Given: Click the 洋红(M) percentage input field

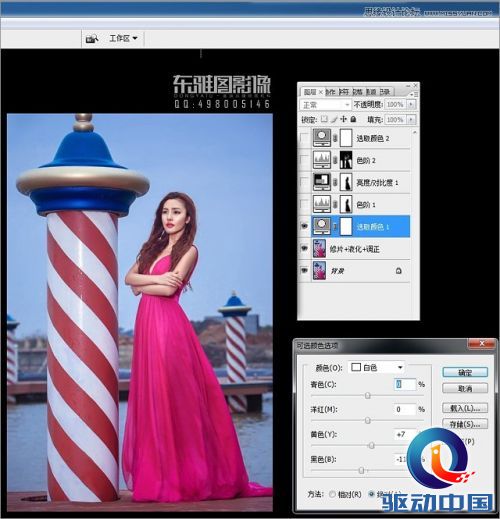Looking at the screenshot, I should pyautogui.click(x=405, y=409).
